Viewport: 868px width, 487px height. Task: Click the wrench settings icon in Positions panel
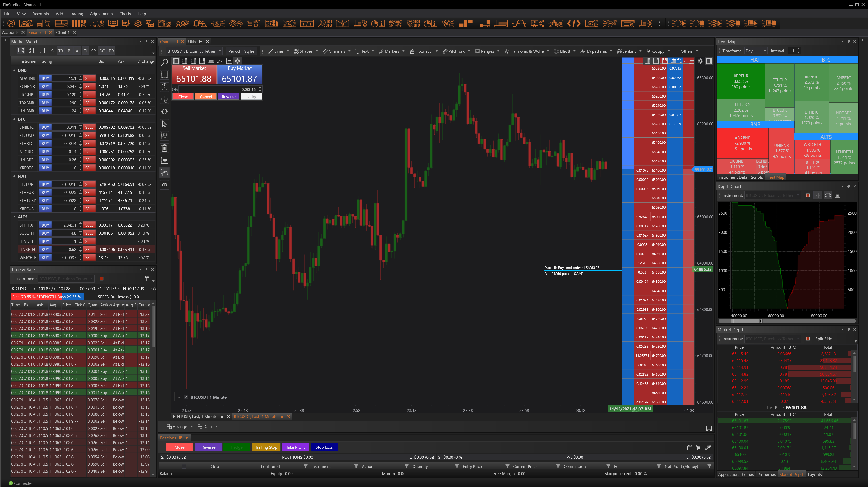click(x=708, y=447)
